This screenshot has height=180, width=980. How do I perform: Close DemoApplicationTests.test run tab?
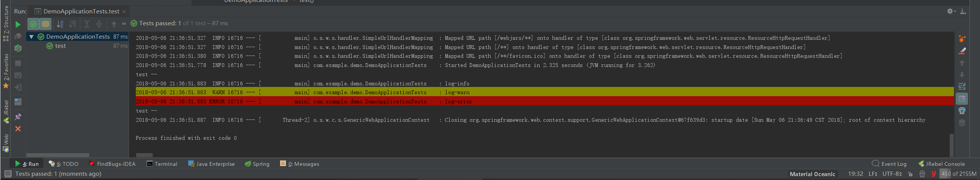click(124, 11)
